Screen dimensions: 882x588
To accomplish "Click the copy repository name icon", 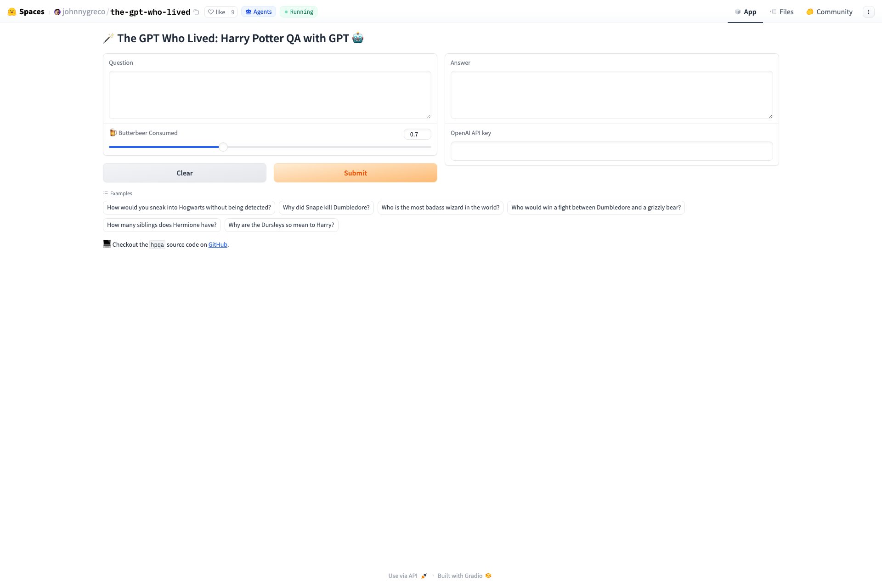I will tap(196, 12).
